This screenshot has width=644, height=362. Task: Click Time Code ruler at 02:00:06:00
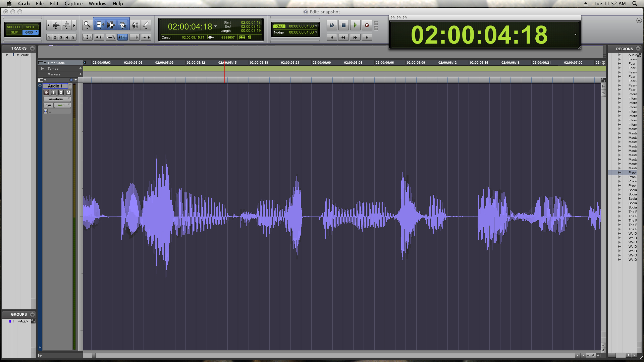321,63
